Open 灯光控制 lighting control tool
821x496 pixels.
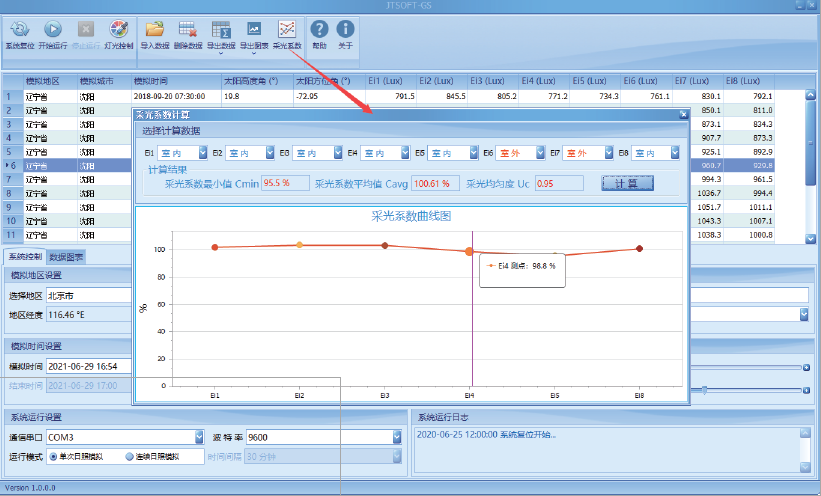click(x=119, y=29)
